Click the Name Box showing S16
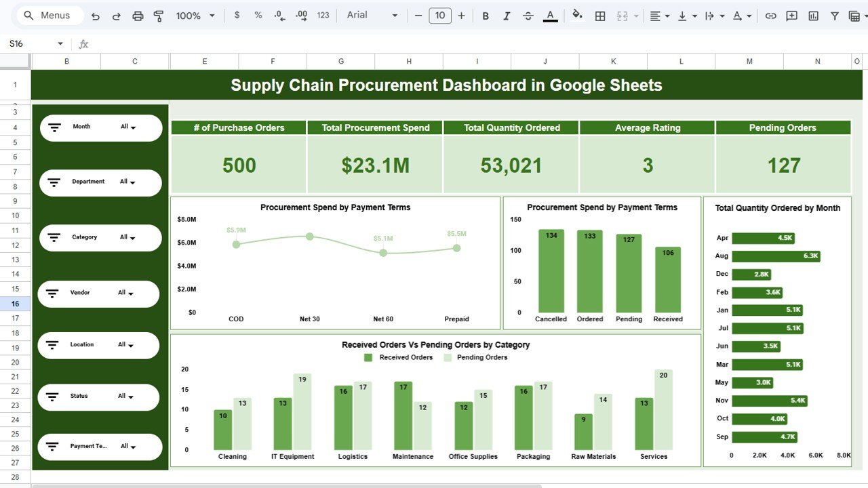The height and width of the screenshot is (488, 868). click(x=31, y=43)
